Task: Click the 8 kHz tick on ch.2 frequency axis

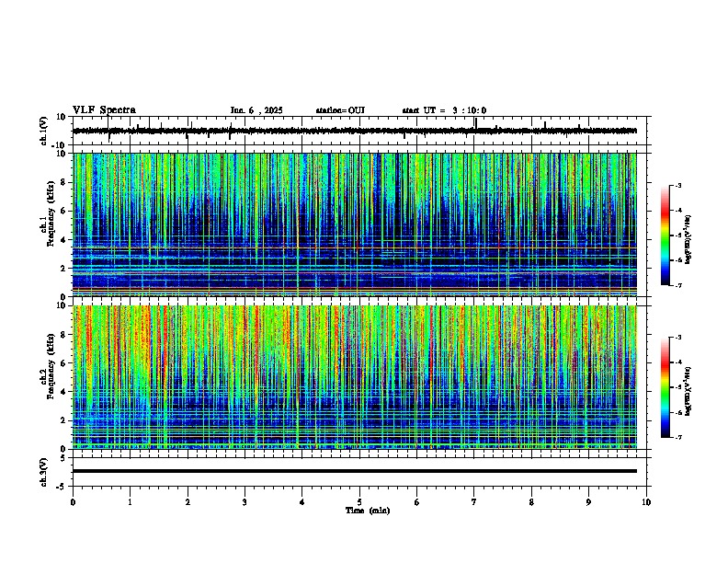Action: (64, 335)
